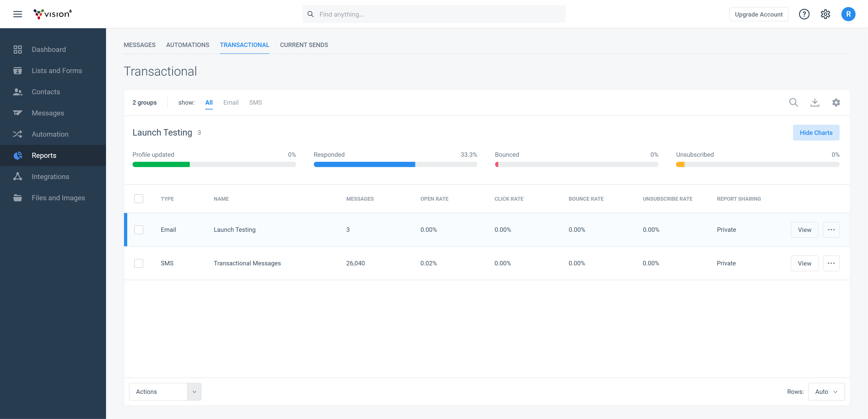Filter list to SMS only
This screenshot has width=868, height=419.
tap(255, 102)
